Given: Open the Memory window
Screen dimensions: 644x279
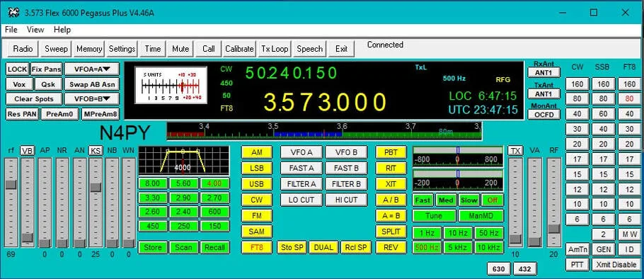Looking at the screenshot, I should pyautogui.click(x=89, y=49).
